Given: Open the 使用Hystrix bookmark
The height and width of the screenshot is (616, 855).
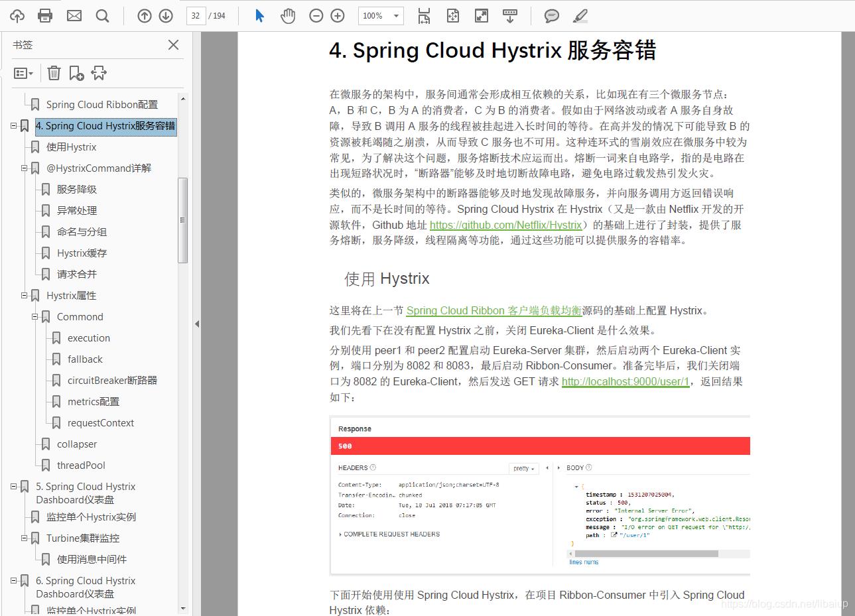Looking at the screenshot, I should coord(72,147).
